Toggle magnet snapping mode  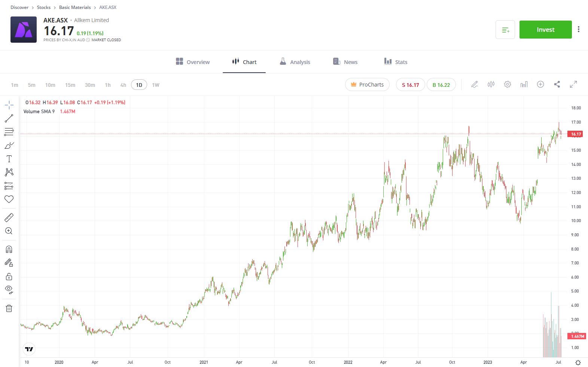coord(9,249)
